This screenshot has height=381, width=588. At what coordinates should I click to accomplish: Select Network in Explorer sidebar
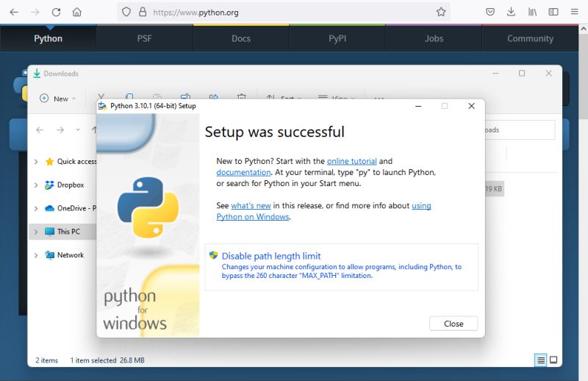click(64, 255)
